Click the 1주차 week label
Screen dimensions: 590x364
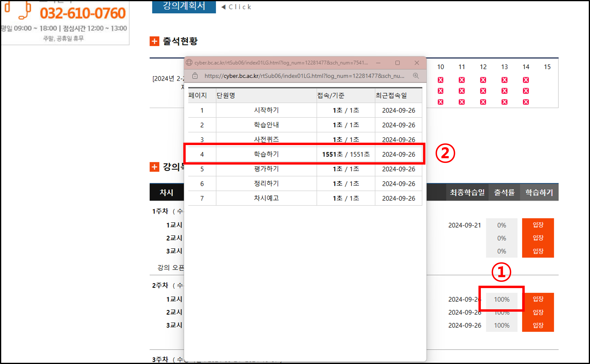160,211
